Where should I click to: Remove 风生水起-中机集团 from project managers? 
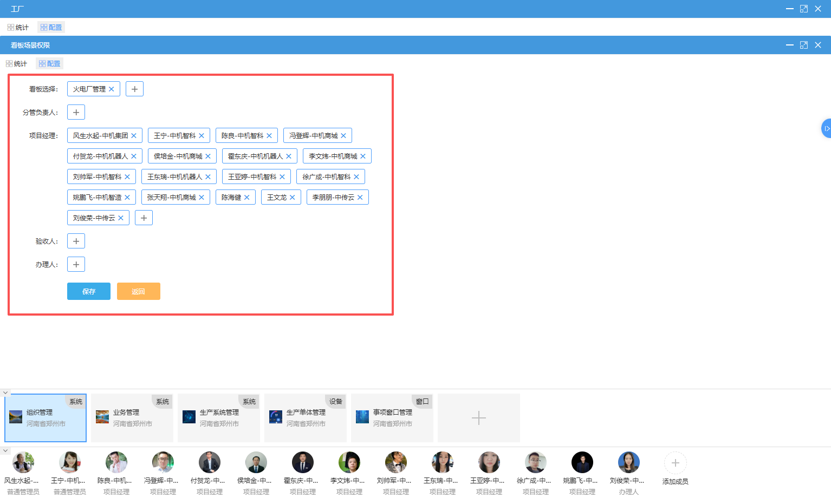[134, 136]
